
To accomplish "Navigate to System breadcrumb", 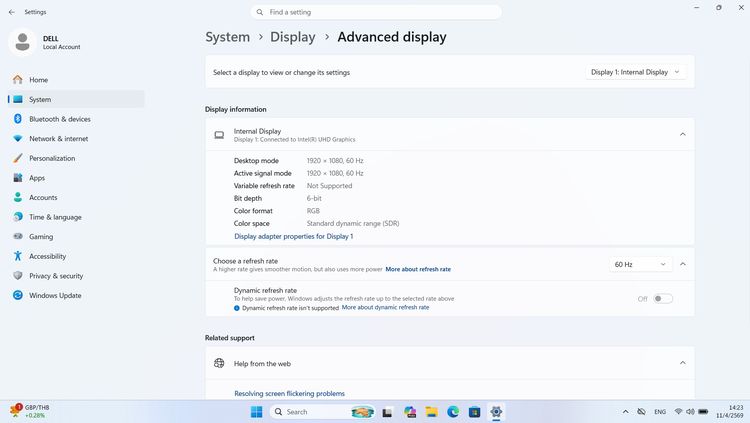I will [228, 37].
